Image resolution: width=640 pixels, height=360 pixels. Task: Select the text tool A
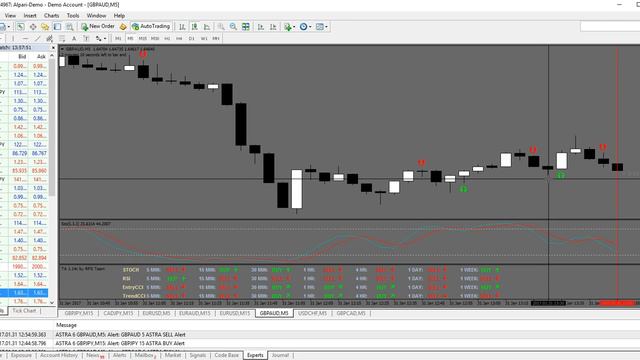tap(74, 38)
